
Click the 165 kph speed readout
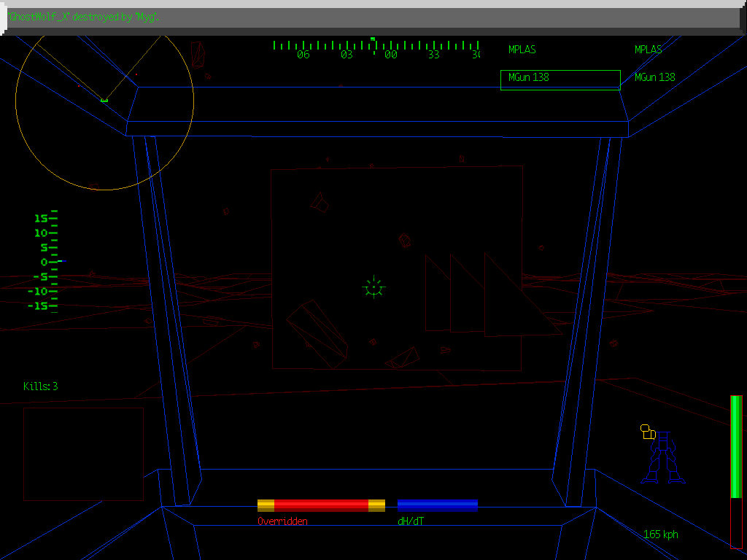click(660, 534)
